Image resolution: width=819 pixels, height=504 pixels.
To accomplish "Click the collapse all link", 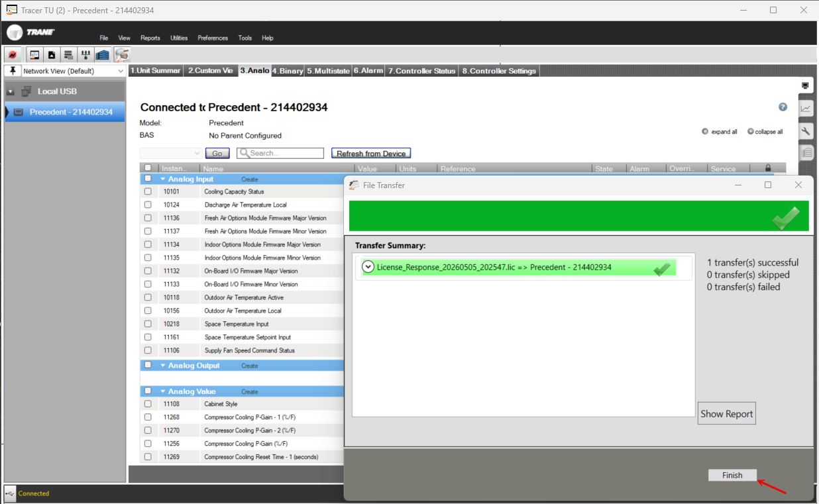I will point(769,132).
